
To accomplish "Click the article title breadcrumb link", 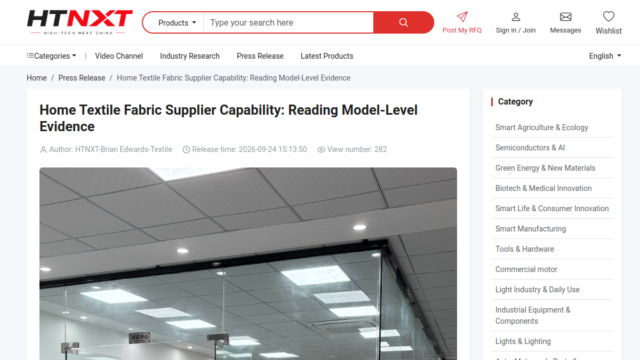I will [233, 78].
